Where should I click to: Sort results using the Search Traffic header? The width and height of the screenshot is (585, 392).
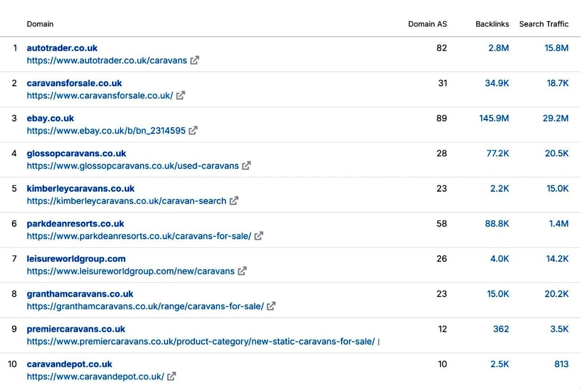click(x=543, y=24)
